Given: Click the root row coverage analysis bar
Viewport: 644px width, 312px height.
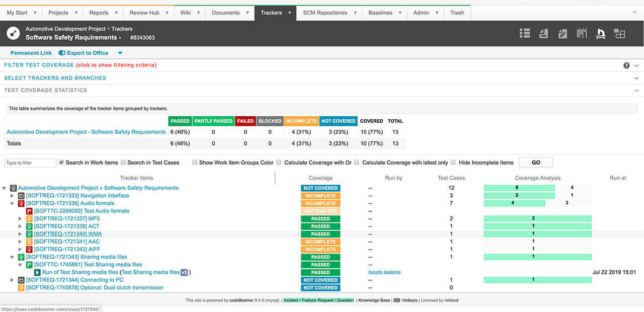Looking at the screenshot, I should point(537,188).
